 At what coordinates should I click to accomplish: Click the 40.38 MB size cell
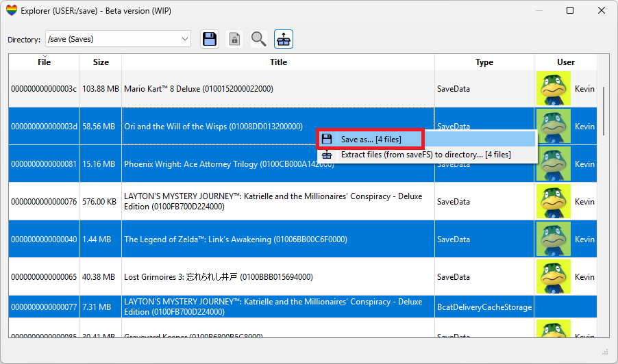tap(101, 276)
